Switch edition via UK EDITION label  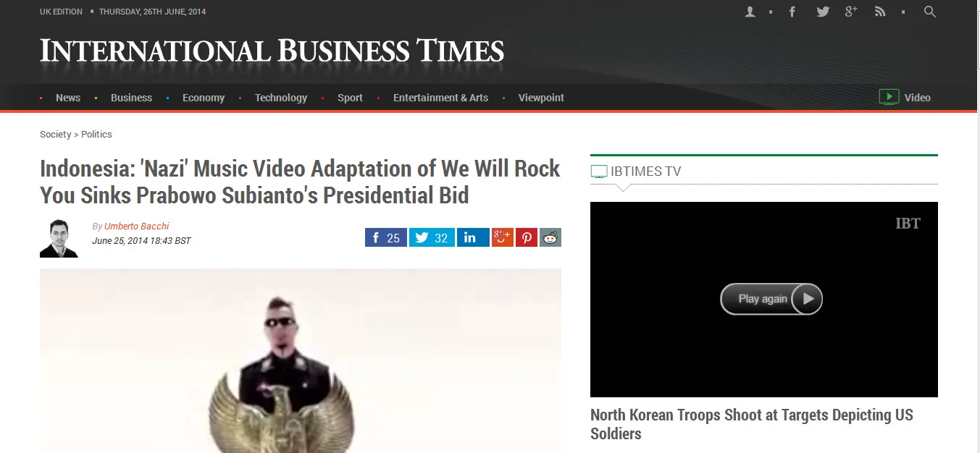pyautogui.click(x=61, y=12)
